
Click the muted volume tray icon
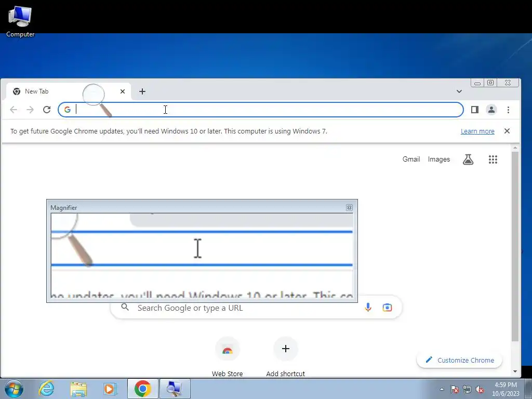click(480, 389)
